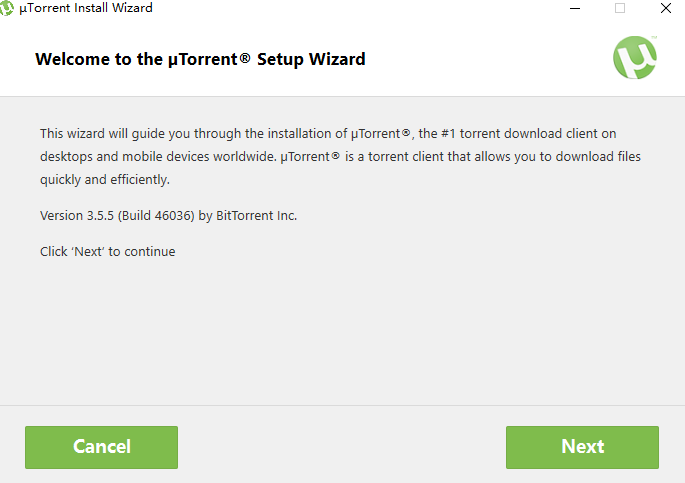Viewport: 685px width, 483px height.
Task: Close the µTorrent Install Wizard window
Action: pos(665,8)
